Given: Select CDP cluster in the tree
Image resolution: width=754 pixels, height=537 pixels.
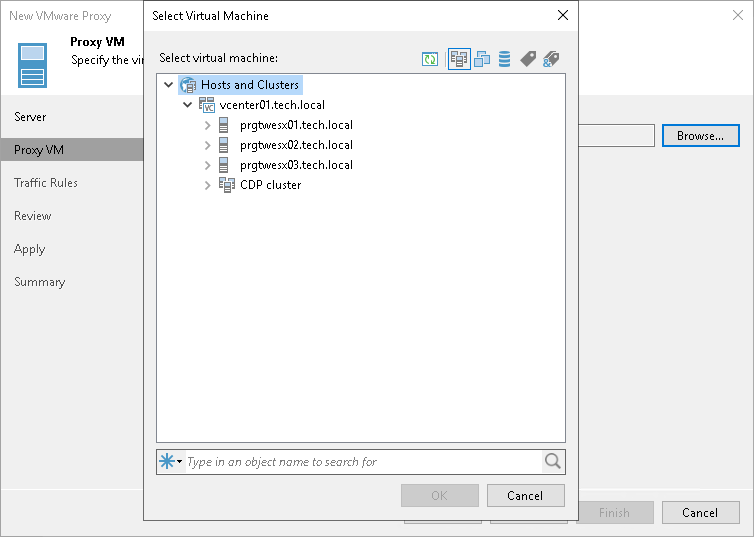Looking at the screenshot, I should point(271,185).
